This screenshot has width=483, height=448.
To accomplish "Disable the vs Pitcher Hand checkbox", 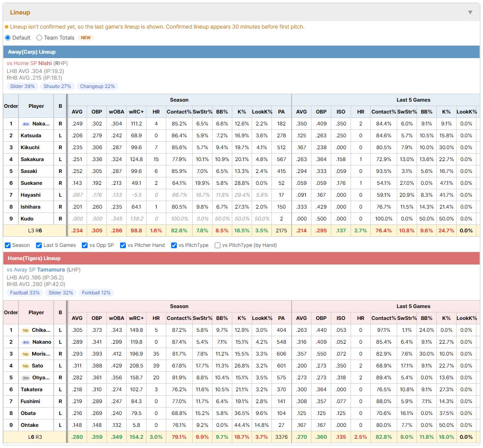I will [x=123, y=245].
